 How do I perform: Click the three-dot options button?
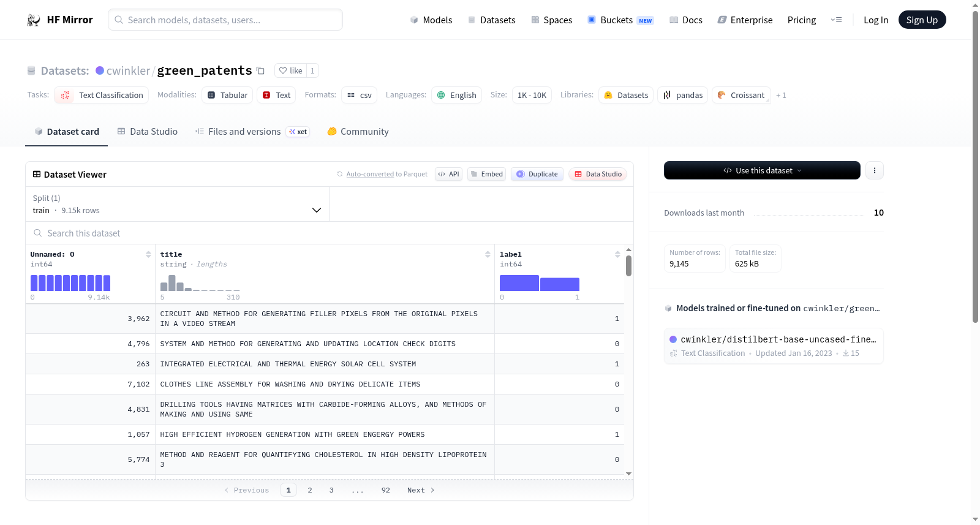(875, 170)
